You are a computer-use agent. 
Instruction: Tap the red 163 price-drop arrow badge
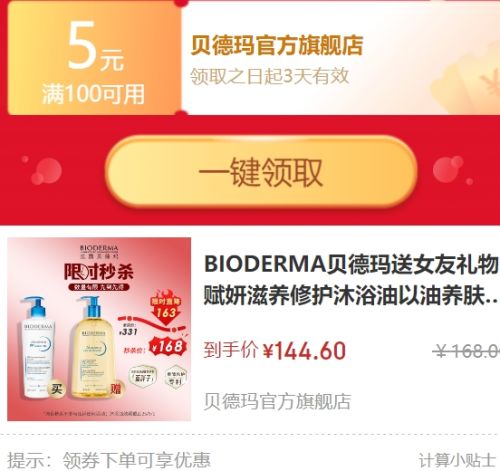166,308
